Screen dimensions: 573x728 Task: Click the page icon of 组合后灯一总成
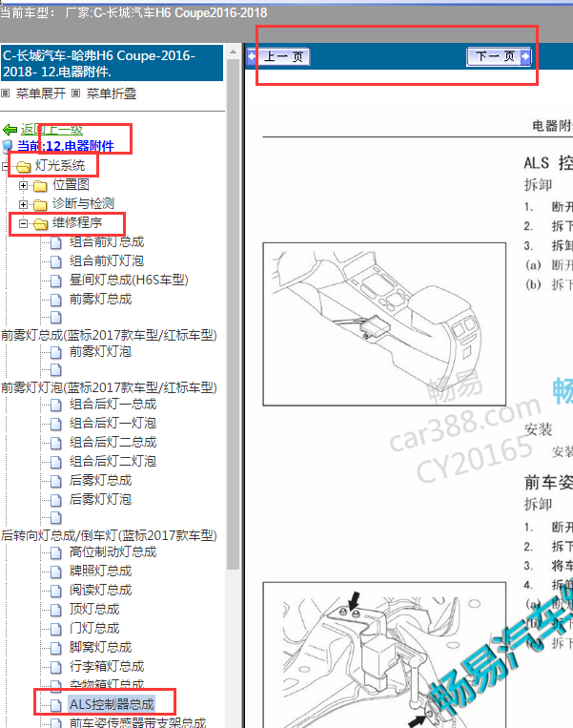tap(55, 405)
